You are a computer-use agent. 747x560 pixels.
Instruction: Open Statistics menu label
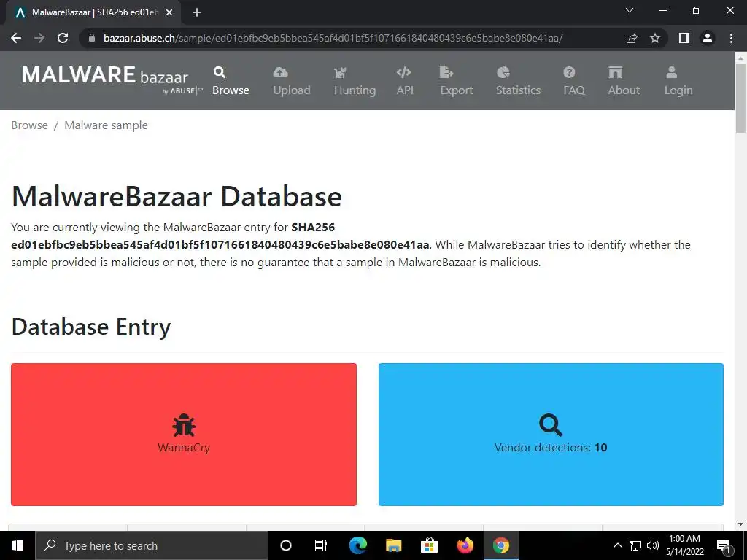[x=519, y=90]
